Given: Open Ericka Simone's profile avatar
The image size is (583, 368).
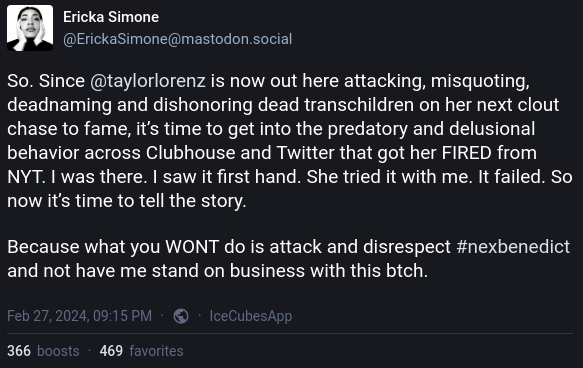Looking at the screenshot, I should pos(30,28).
